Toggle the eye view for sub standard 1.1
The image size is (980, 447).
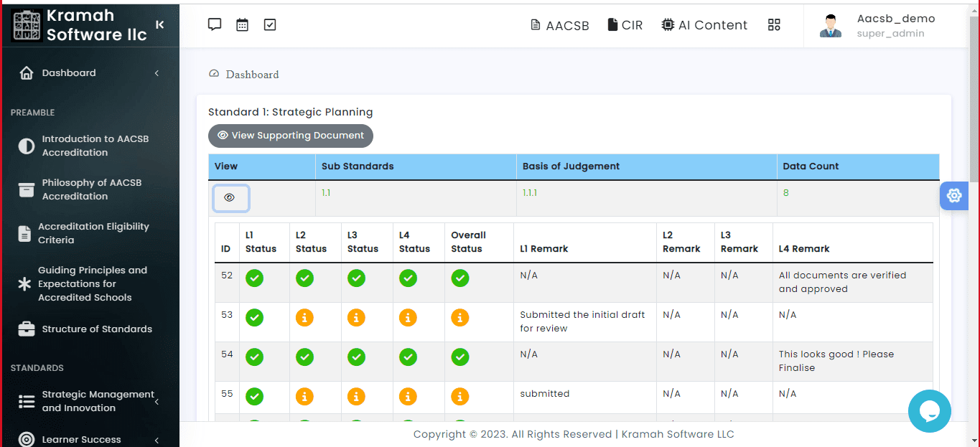point(230,198)
